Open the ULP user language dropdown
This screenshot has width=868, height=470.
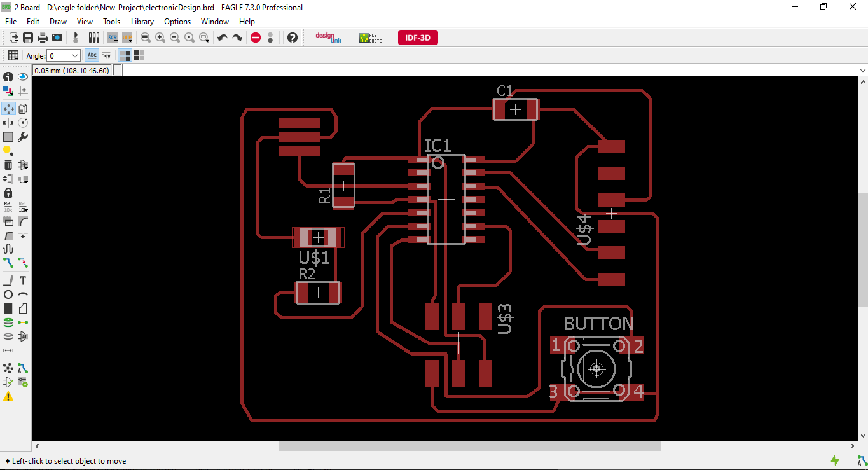click(x=127, y=38)
